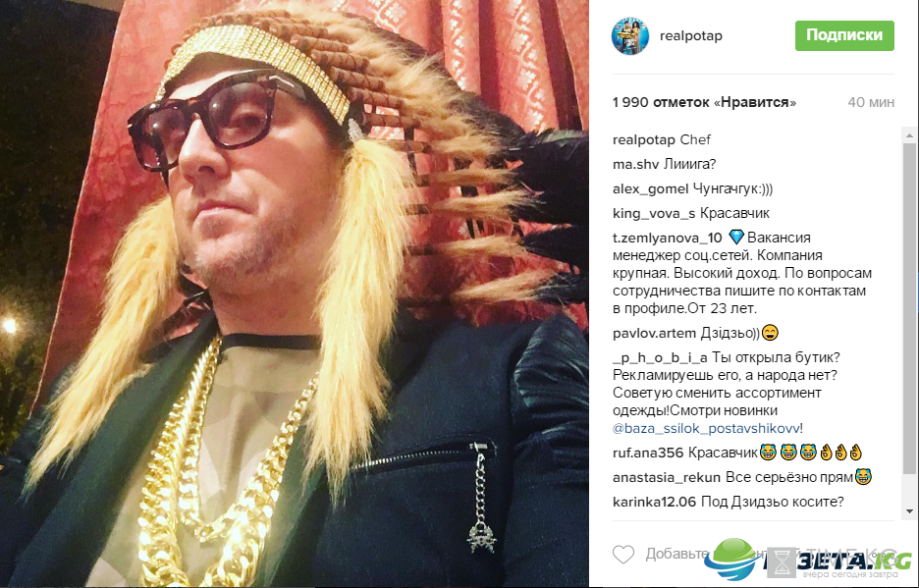This screenshot has height=588, width=919.
Task: Open the karinka12.06 commenter profile
Action: coord(654,502)
